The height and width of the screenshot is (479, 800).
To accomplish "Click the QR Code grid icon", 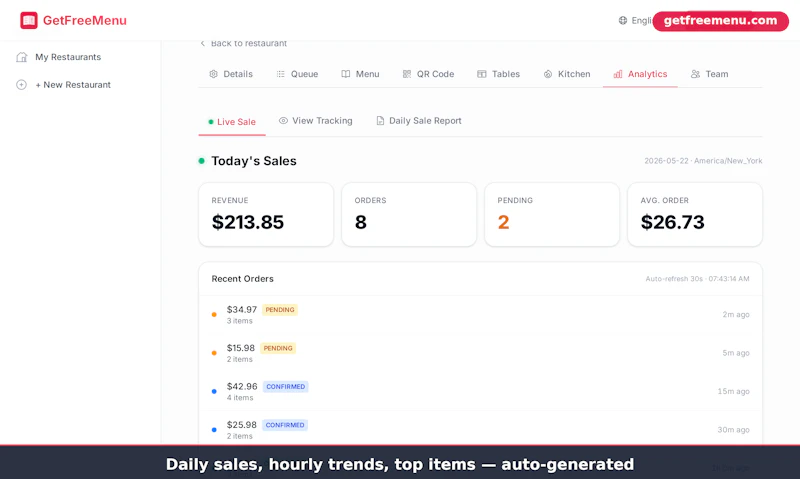I will click(407, 74).
